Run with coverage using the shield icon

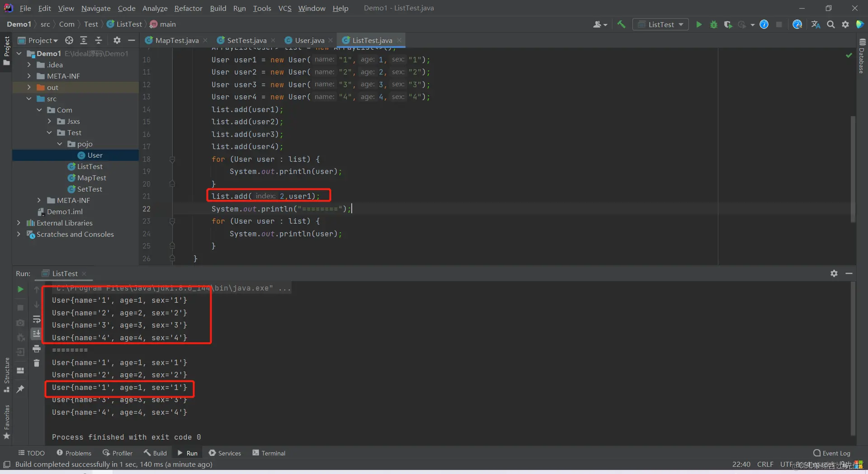tap(728, 24)
